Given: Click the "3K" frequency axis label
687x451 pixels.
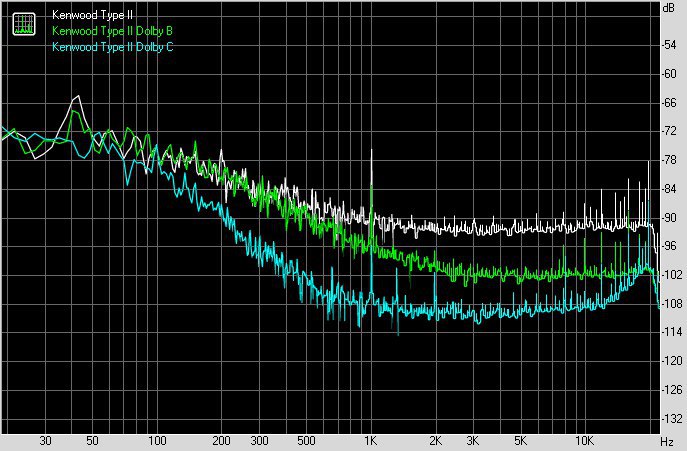Looking at the screenshot, I should [473, 440].
